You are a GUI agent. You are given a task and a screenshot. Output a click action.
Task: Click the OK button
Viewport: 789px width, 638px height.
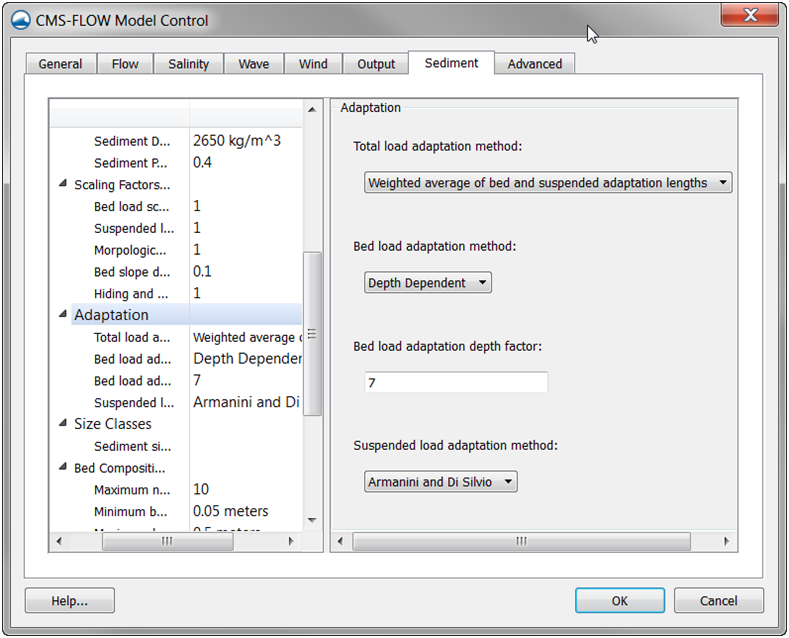(x=620, y=601)
